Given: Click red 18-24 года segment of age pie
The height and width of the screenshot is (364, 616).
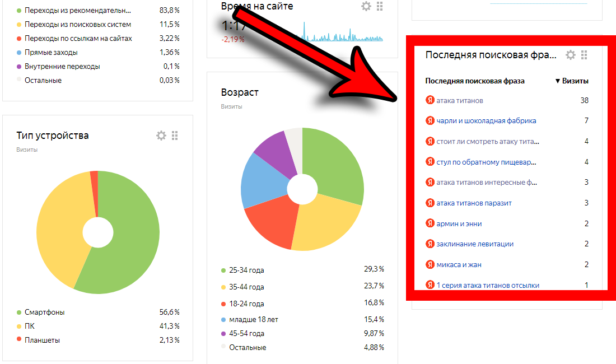Looking at the screenshot, I should point(271,222).
